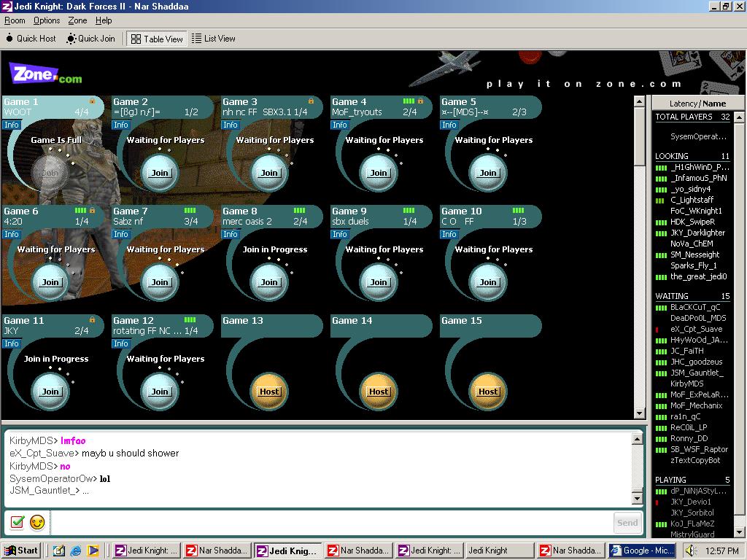Open Info for Game 3
Screen dimensions: 747x560
coord(231,125)
